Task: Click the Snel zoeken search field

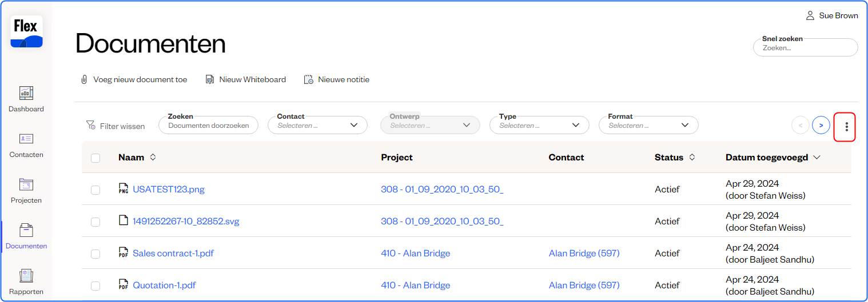Action: coord(805,48)
